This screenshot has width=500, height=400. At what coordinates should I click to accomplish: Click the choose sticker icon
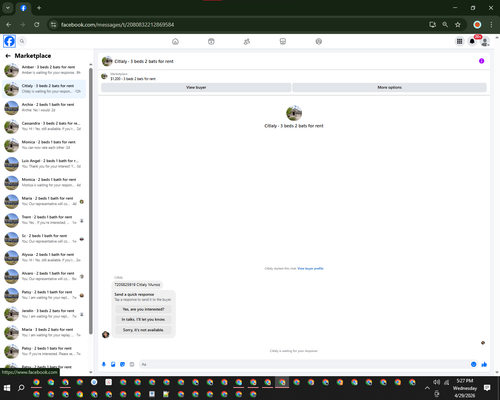click(x=122, y=364)
